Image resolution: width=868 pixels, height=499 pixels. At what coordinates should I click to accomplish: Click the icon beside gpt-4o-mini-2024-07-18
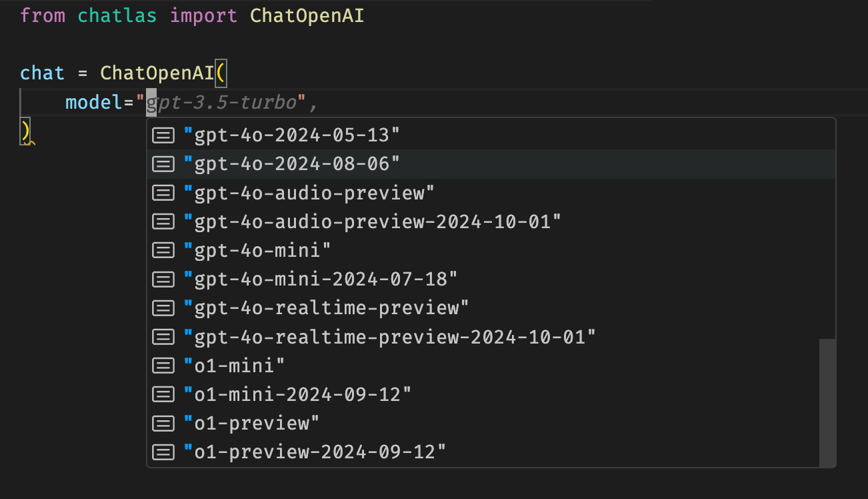(x=163, y=279)
